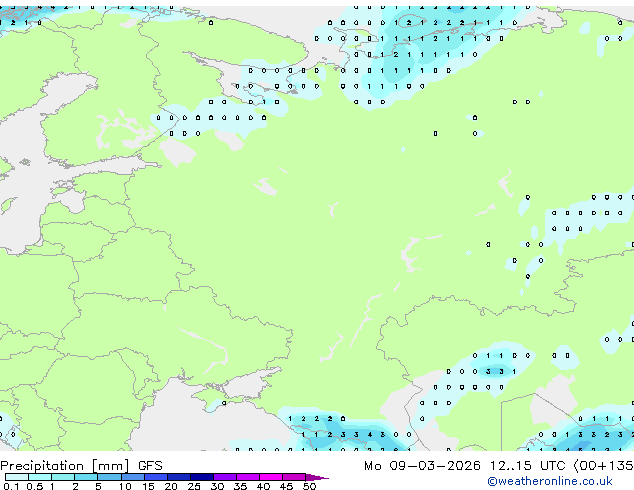The width and height of the screenshot is (634, 490).
Task: Click the 'Mo 09-03-2026' date text
Action: click(422, 466)
